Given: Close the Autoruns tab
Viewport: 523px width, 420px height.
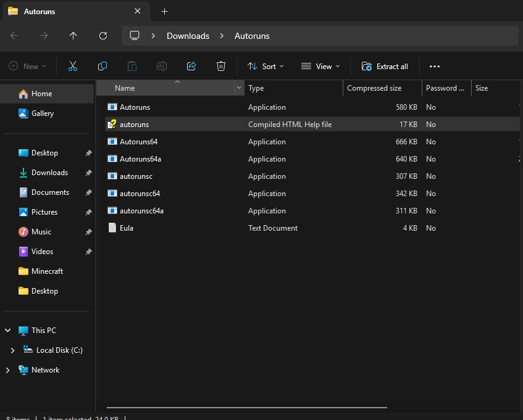Looking at the screenshot, I should coord(138,11).
